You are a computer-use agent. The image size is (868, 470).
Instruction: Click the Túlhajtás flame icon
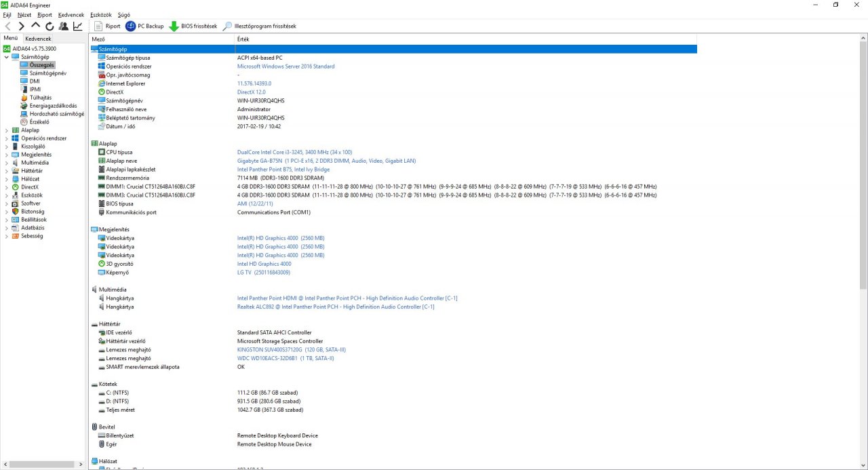(24, 98)
